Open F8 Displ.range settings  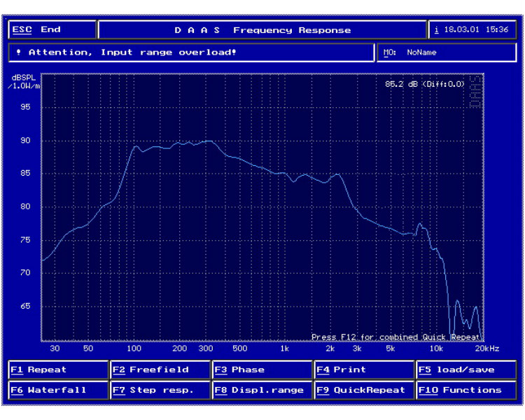(x=262, y=390)
